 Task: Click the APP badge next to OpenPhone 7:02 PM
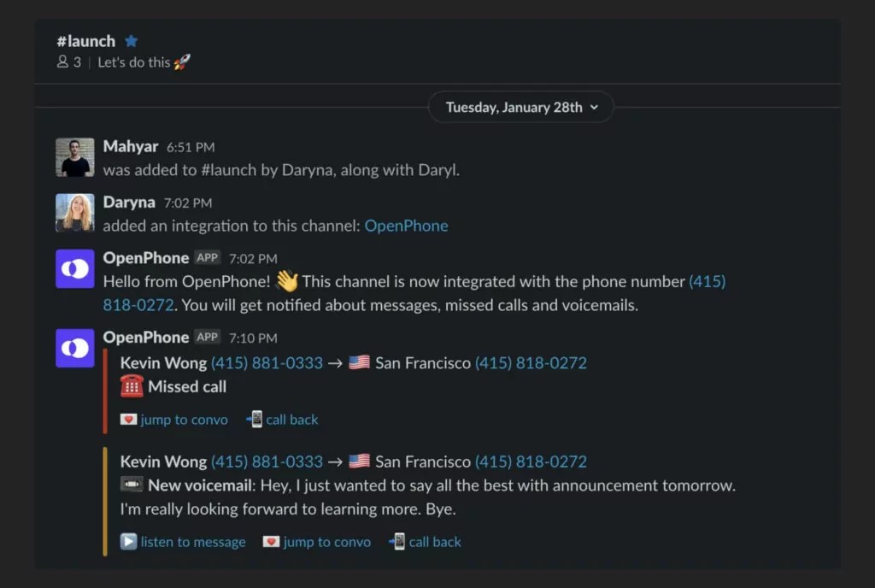tap(207, 258)
